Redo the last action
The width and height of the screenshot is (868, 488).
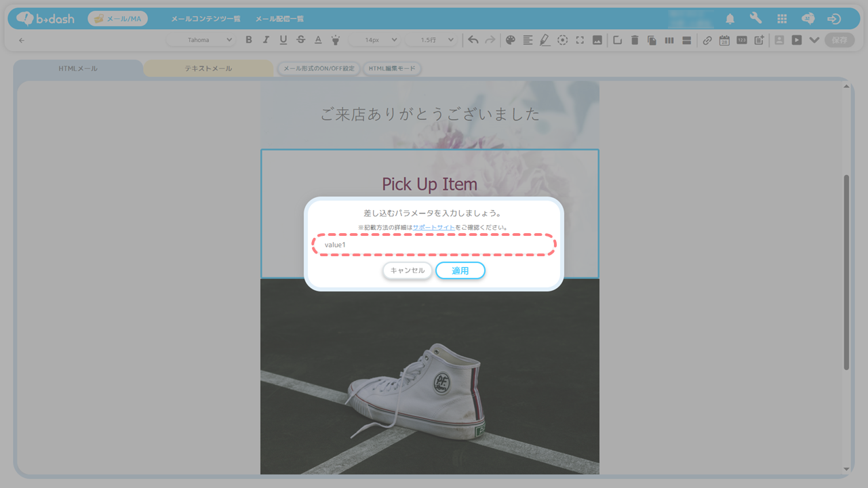[x=490, y=40]
